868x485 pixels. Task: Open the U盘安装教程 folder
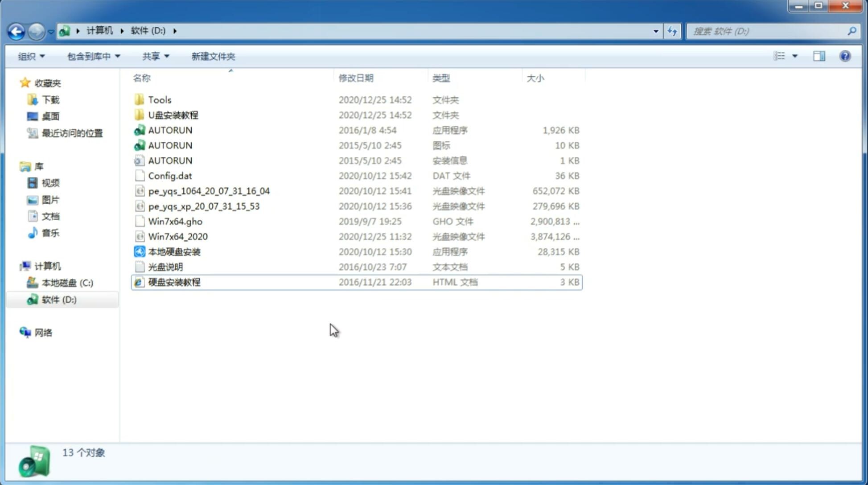pyautogui.click(x=173, y=115)
